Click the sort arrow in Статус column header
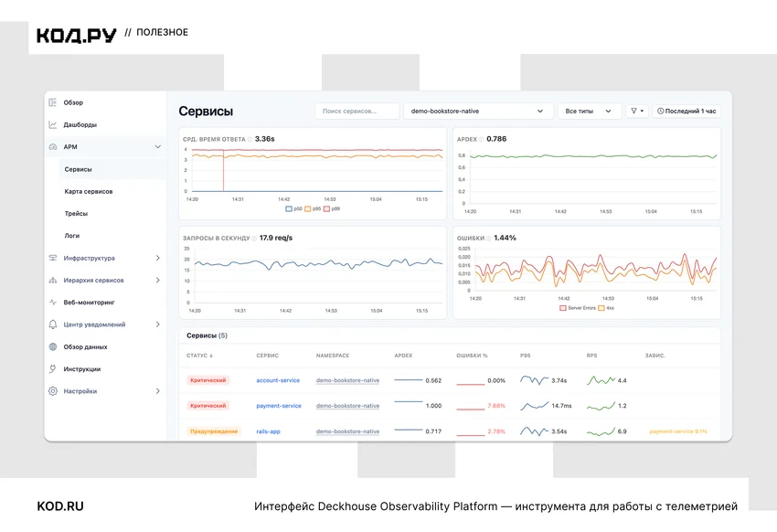This screenshot has width=777, height=532. click(211, 356)
